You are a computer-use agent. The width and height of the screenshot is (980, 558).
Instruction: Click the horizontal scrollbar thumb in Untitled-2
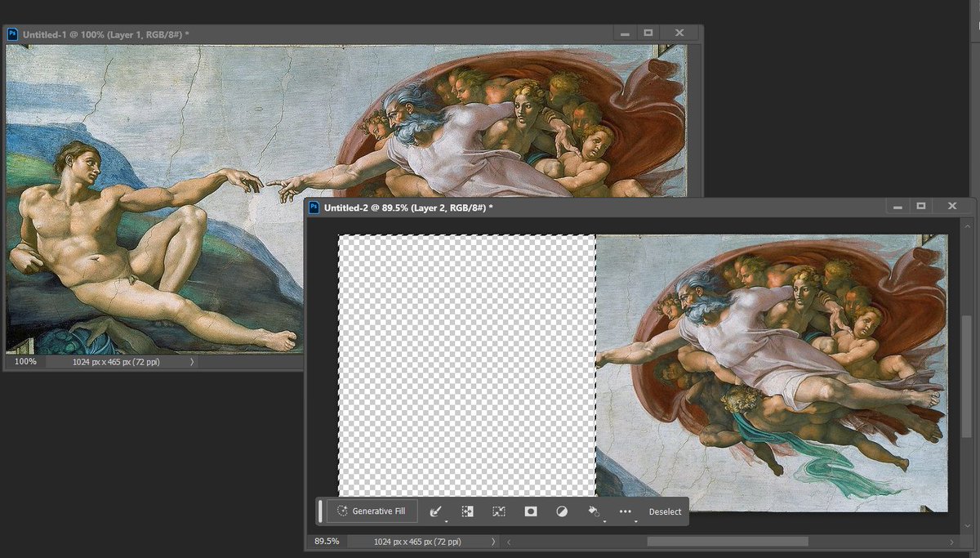728,542
